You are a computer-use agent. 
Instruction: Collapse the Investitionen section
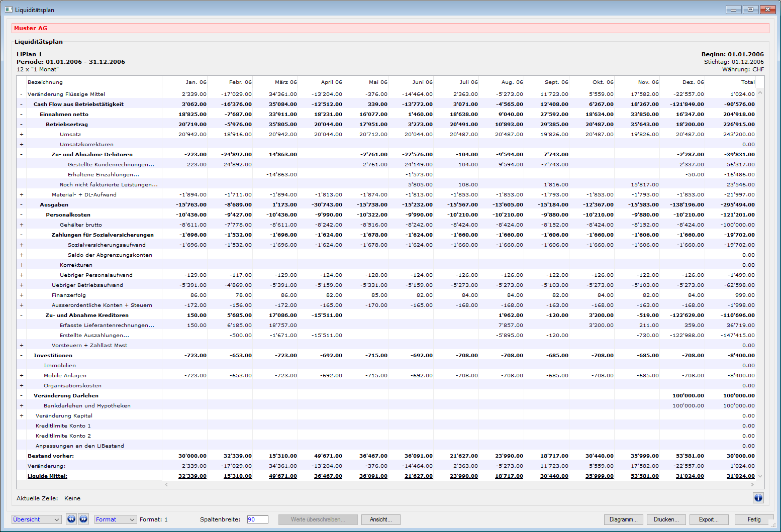22,356
